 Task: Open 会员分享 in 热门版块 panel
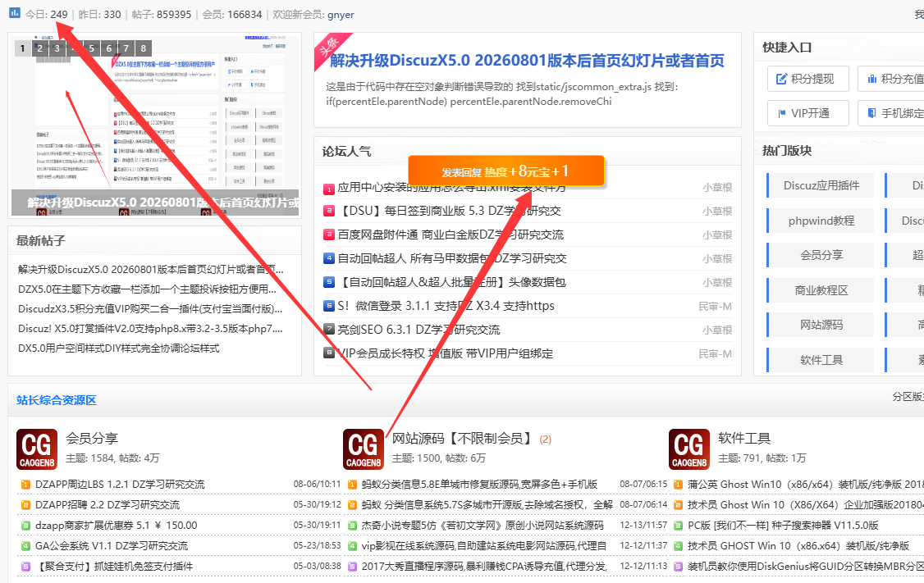pyautogui.click(x=821, y=255)
